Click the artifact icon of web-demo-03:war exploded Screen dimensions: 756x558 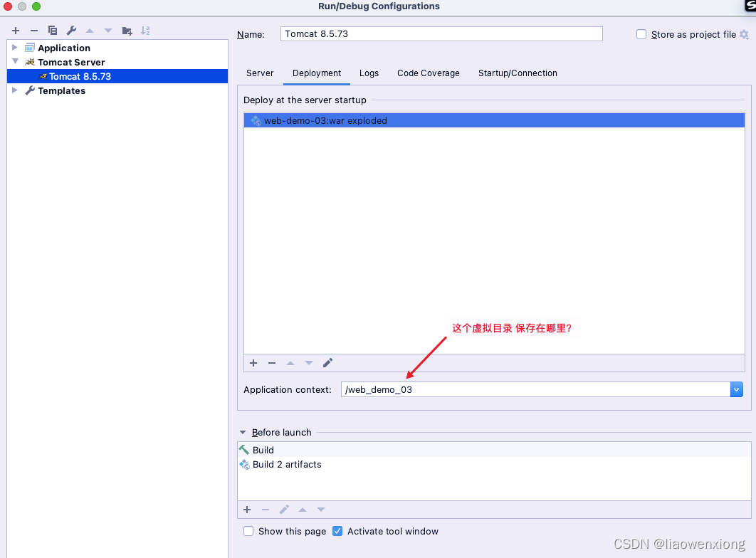pyautogui.click(x=256, y=120)
